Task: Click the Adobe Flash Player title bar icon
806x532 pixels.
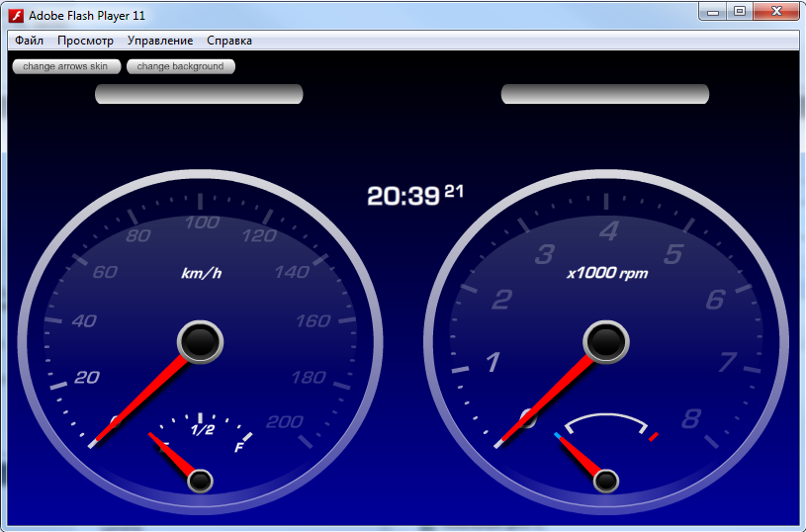Action: tap(16, 16)
